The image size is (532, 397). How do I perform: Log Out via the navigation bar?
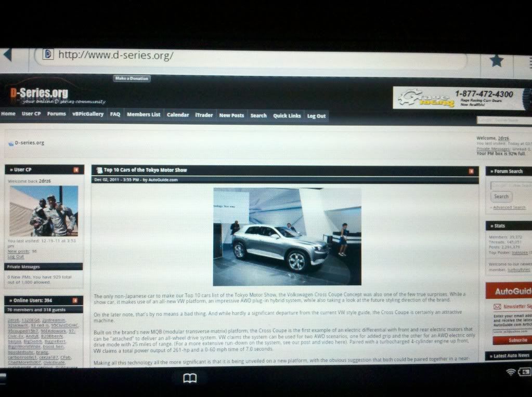click(316, 116)
